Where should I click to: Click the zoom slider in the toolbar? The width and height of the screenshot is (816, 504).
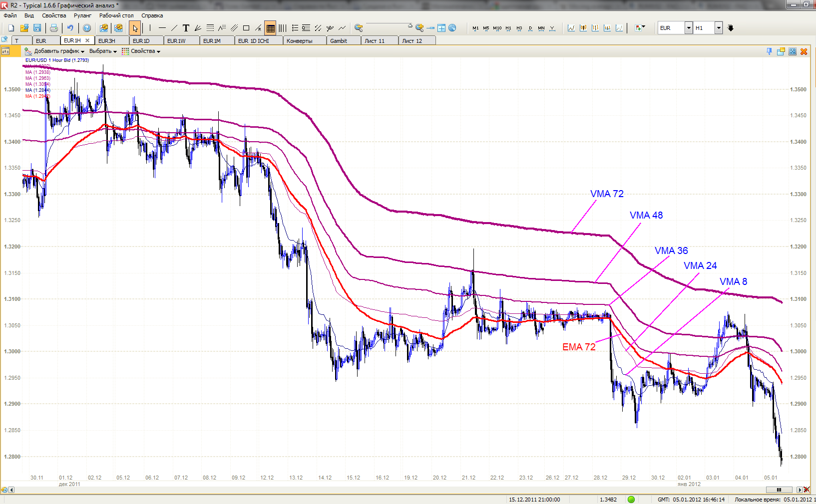[x=389, y=26]
